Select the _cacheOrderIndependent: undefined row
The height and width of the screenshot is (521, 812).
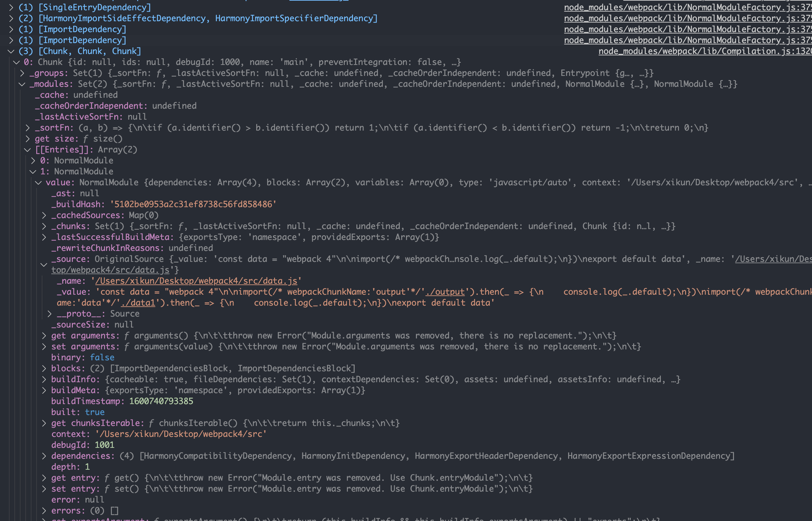point(116,106)
